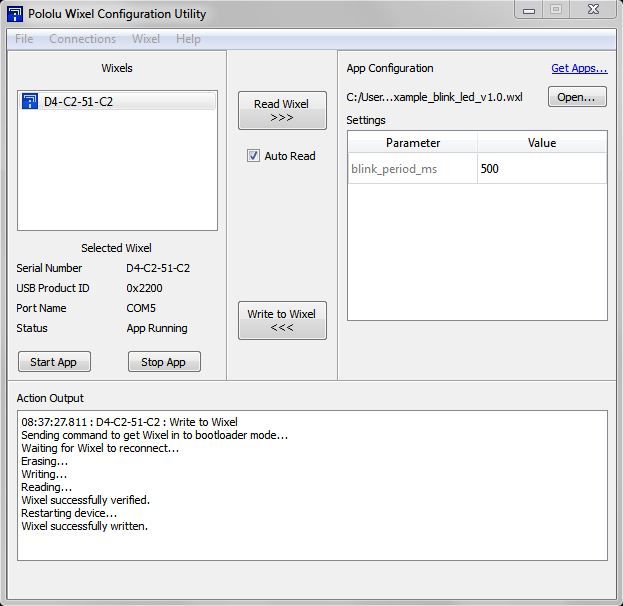Follow the Get Apps... link
The height and width of the screenshot is (606, 623).
tap(579, 68)
